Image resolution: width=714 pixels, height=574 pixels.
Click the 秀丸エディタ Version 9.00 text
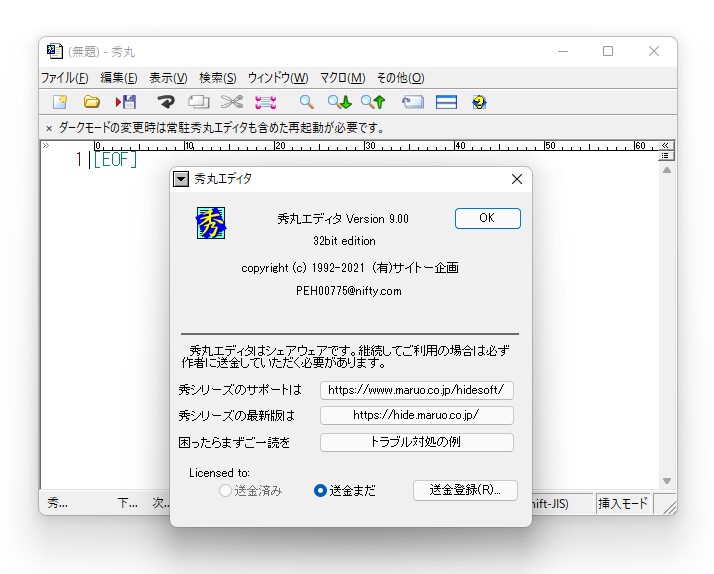point(343,219)
